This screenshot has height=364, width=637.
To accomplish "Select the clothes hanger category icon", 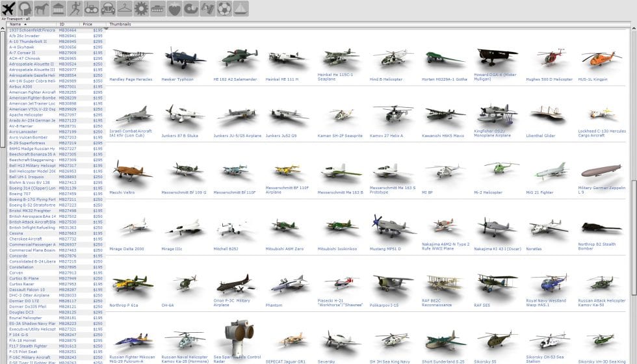I will point(125,8).
